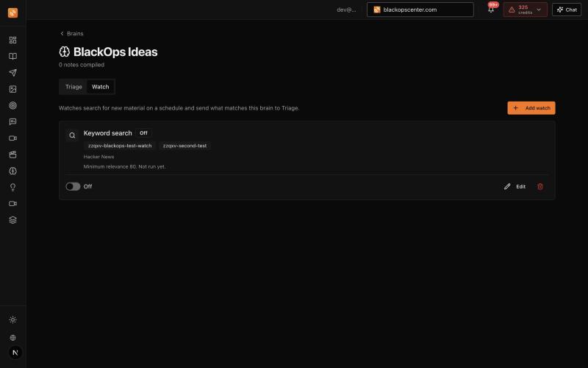Click the zzqxv-second-test keyword tag
The width and height of the screenshot is (588, 368).
185,146
